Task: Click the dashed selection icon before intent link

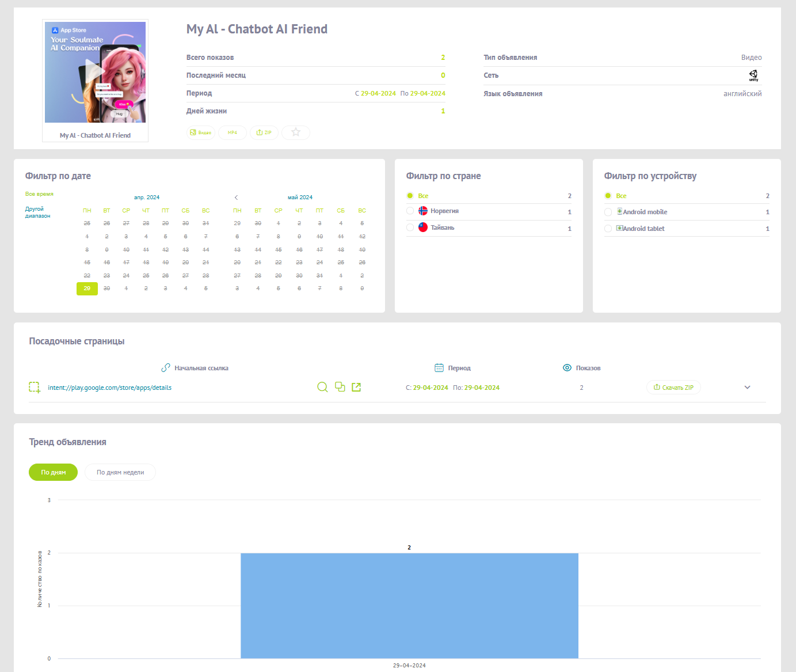Action: click(x=35, y=388)
